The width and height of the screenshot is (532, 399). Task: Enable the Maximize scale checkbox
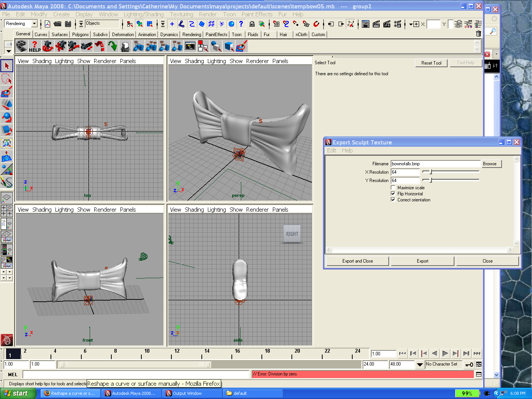coord(393,188)
